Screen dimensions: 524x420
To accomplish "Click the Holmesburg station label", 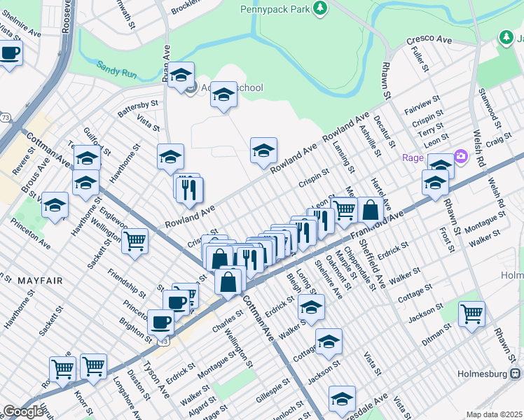I will 482,374.
